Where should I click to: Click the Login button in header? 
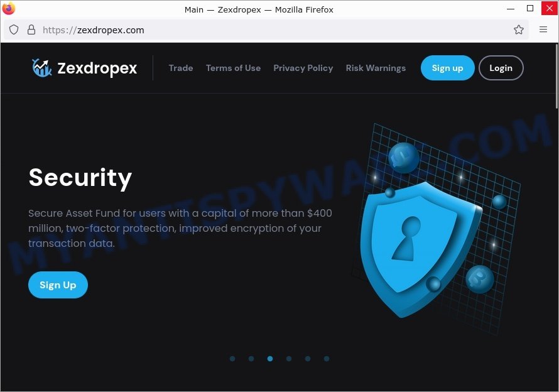501,68
